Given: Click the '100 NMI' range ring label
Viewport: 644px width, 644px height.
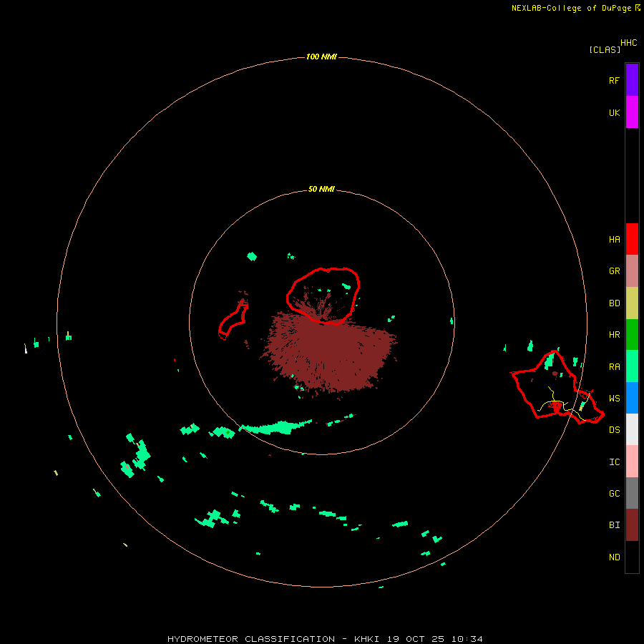Looking at the screenshot, I should click(x=321, y=57).
